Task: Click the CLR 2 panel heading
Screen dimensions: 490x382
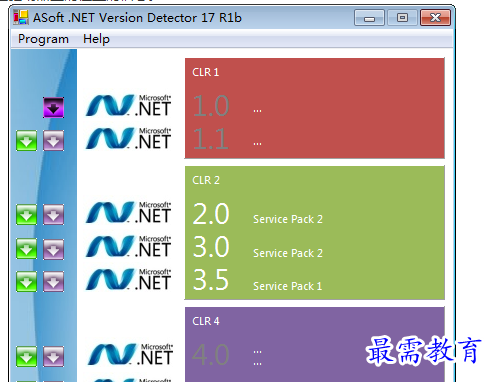Action: [206, 180]
